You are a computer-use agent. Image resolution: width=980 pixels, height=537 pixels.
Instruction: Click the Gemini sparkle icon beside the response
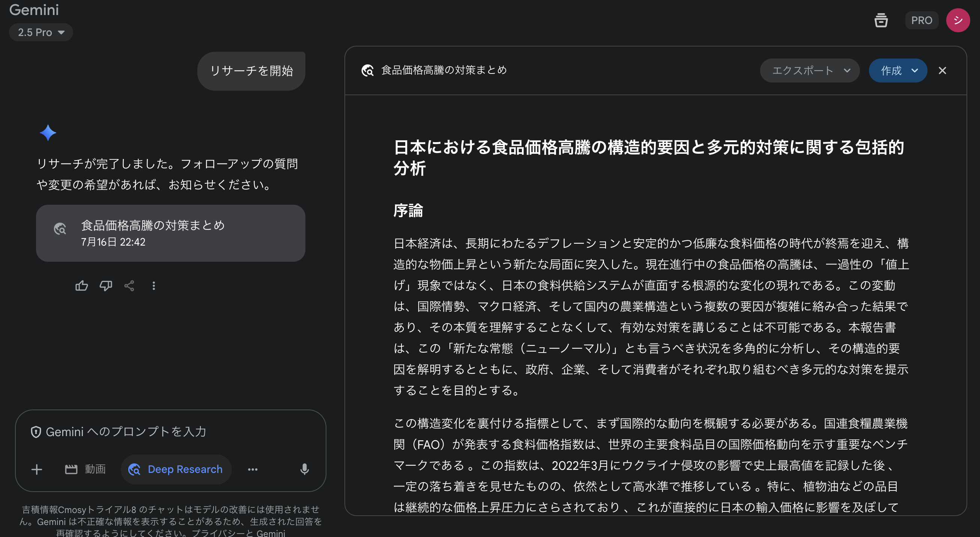48,133
